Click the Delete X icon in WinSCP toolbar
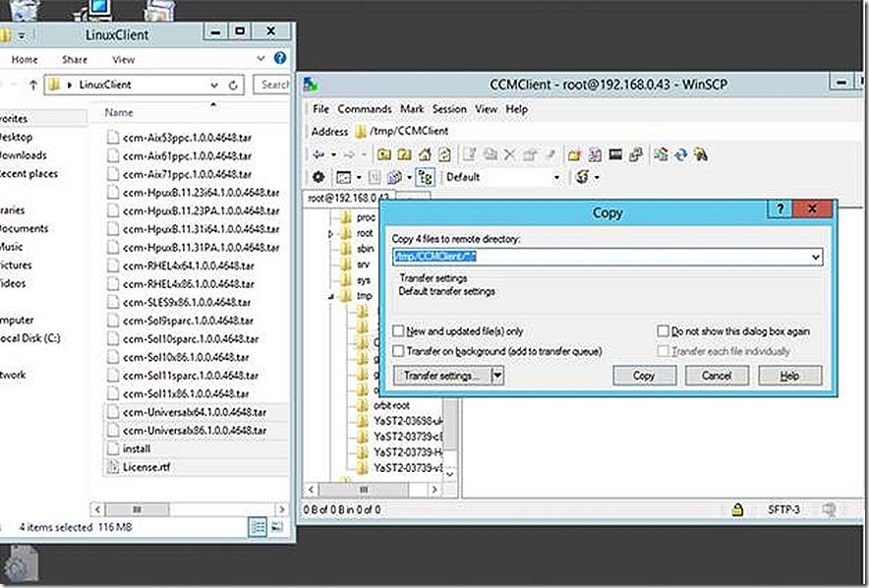 pos(510,154)
